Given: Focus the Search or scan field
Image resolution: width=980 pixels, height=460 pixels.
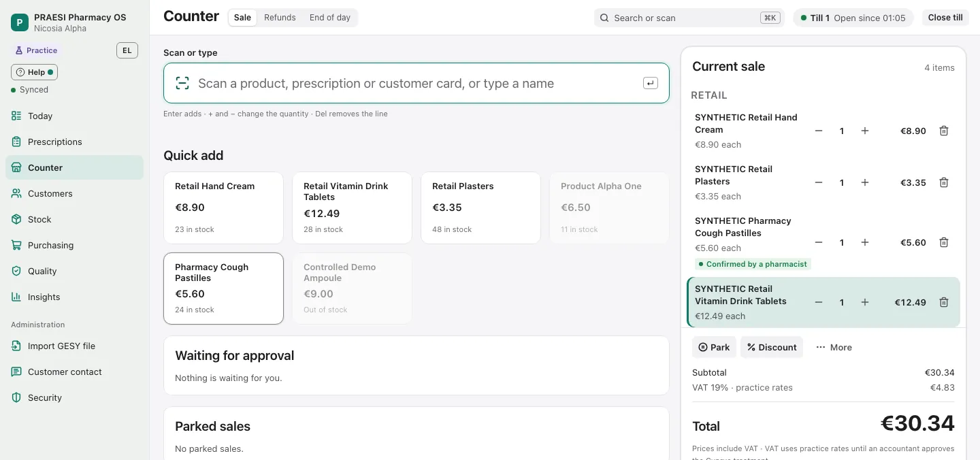Looking at the screenshot, I should (x=689, y=18).
